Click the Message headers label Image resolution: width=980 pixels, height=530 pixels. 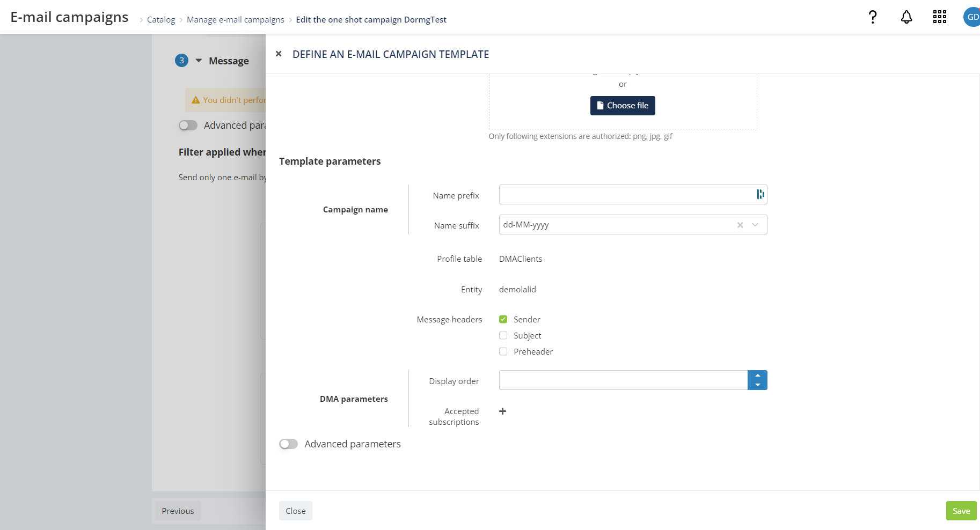pos(449,319)
